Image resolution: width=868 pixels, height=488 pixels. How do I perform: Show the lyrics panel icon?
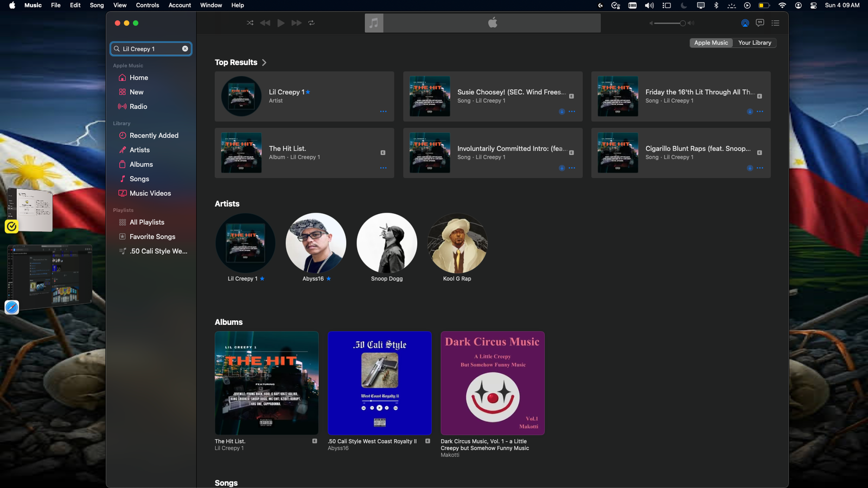(x=760, y=23)
